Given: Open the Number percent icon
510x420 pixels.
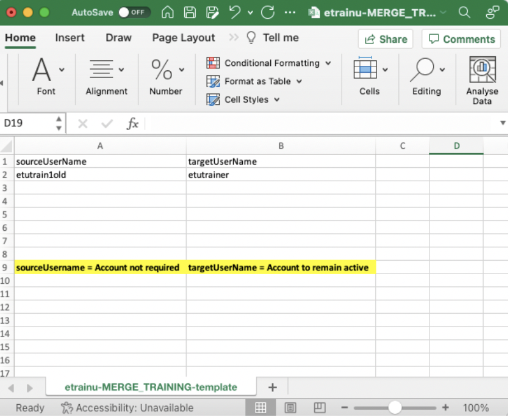Looking at the screenshot, I should click(x=162, y=70).
